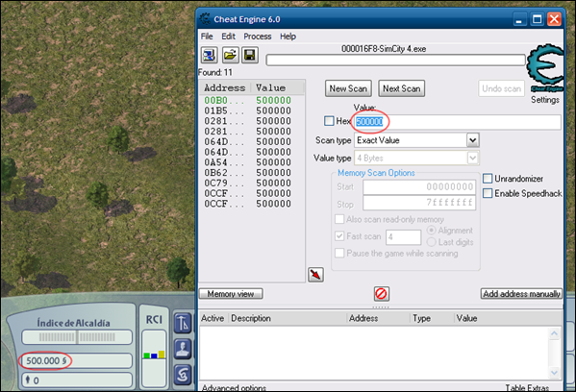
Task: Click the Índice de Alcaldía rating slider
Action: (77, 337)
